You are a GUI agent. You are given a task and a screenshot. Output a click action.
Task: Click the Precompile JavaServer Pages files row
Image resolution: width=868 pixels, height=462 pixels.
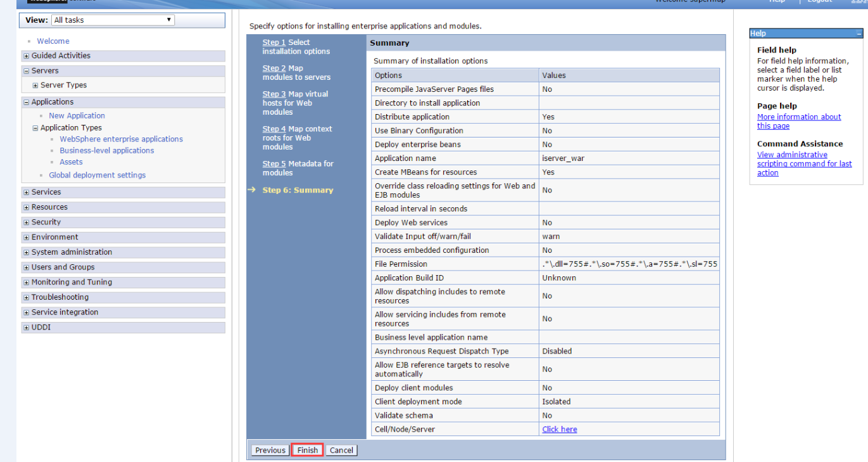(546, 89)
